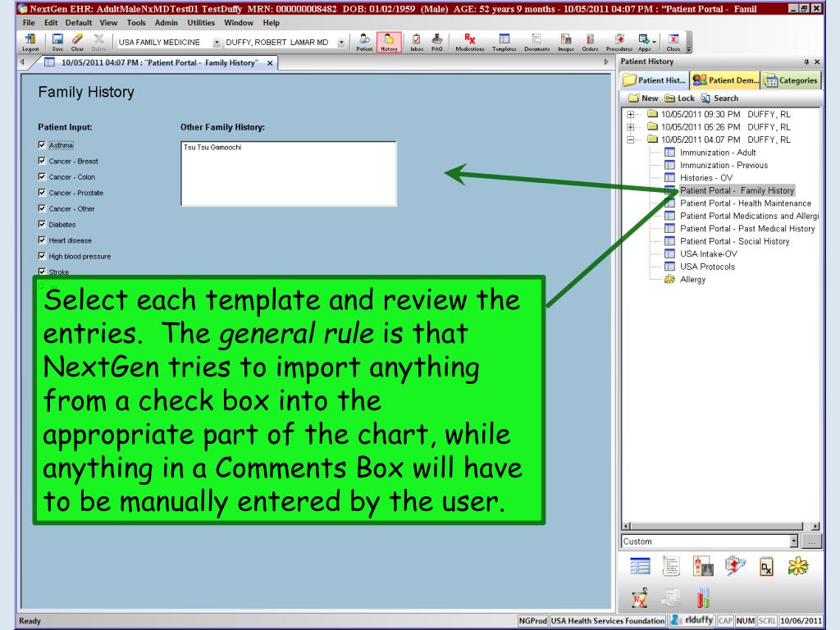Viewport: 840px width, 630px height.
Task: Uncheck the Cancer - Other checkbox
Action: 42,208
